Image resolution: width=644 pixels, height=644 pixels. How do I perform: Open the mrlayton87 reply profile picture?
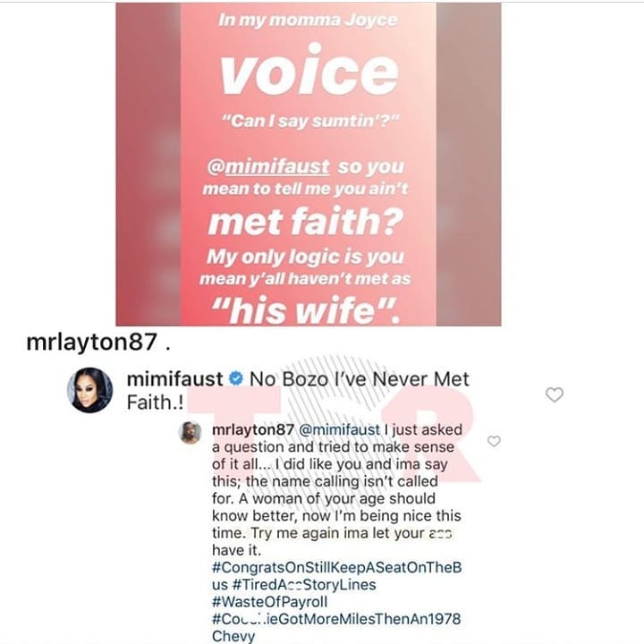[x=191, y=433]
